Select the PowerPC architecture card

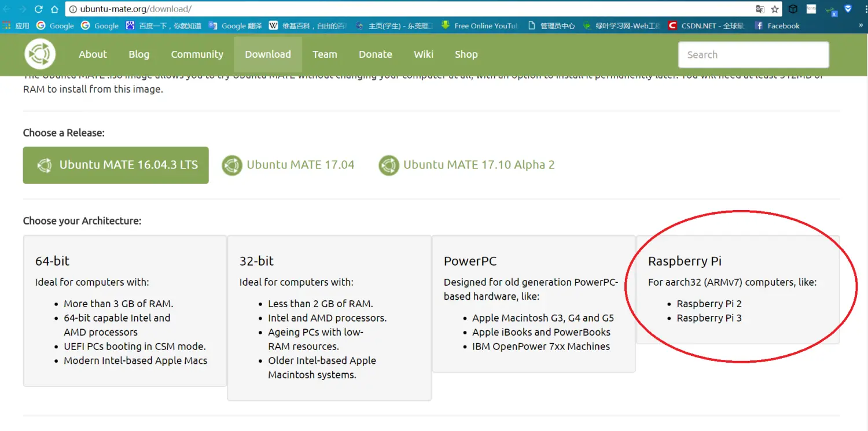point(534,304)
